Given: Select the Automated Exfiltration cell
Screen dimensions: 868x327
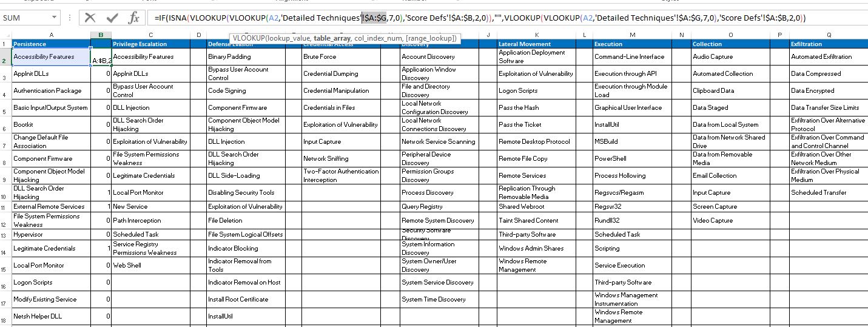Looking at the screenshot, I should pos(829,56).
